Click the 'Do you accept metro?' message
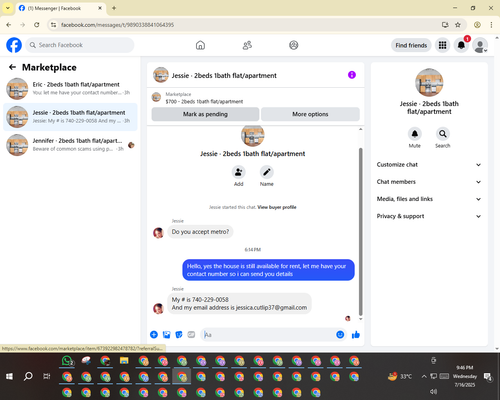Screen dimensions: 500x400 point(200,232)
